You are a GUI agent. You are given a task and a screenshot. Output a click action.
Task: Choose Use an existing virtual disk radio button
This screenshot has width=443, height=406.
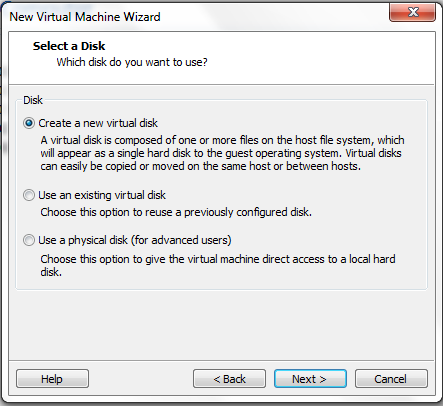coord(29,195)
